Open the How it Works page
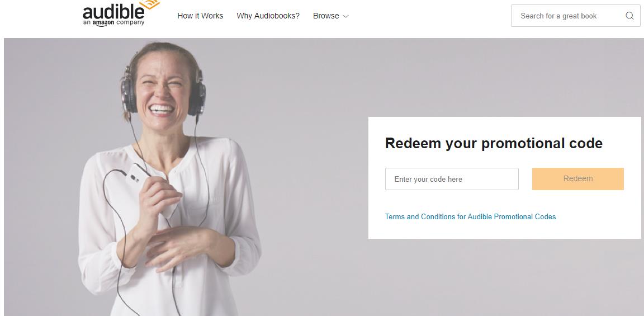Screen dimensions: 644x316 (x=200, y=16)
